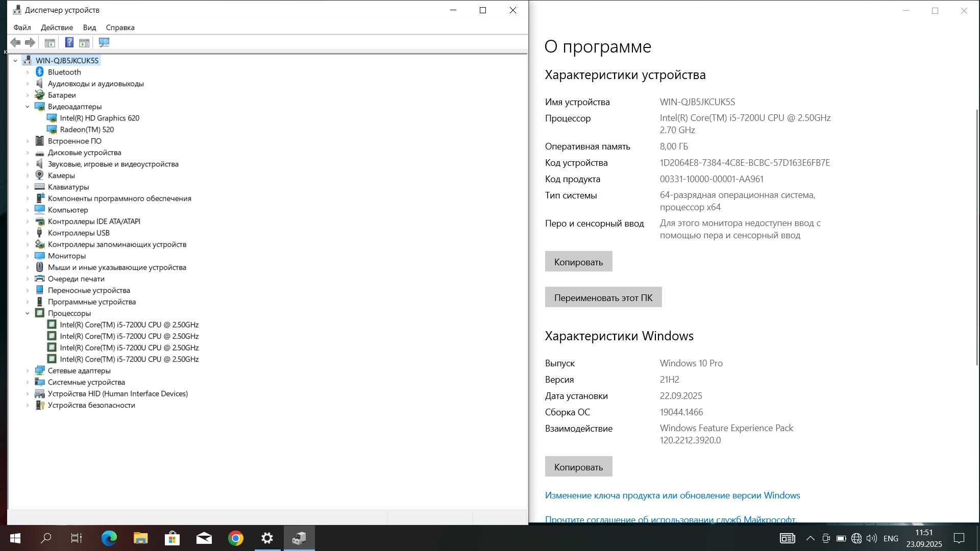The width and height of the screenshot is (980, 551).
Task: Collapse the Процессоры node
Action: pyautogui.click(x=28, y=313)
